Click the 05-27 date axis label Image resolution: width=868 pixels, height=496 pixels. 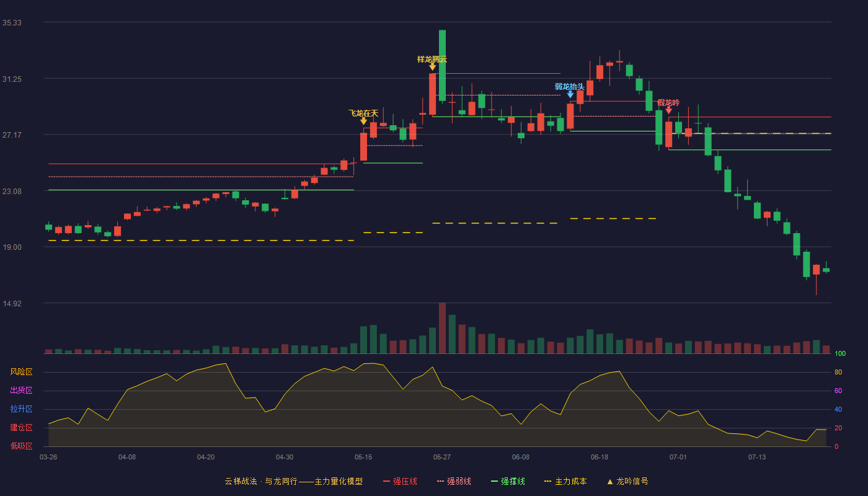click(x=442, y=457)
